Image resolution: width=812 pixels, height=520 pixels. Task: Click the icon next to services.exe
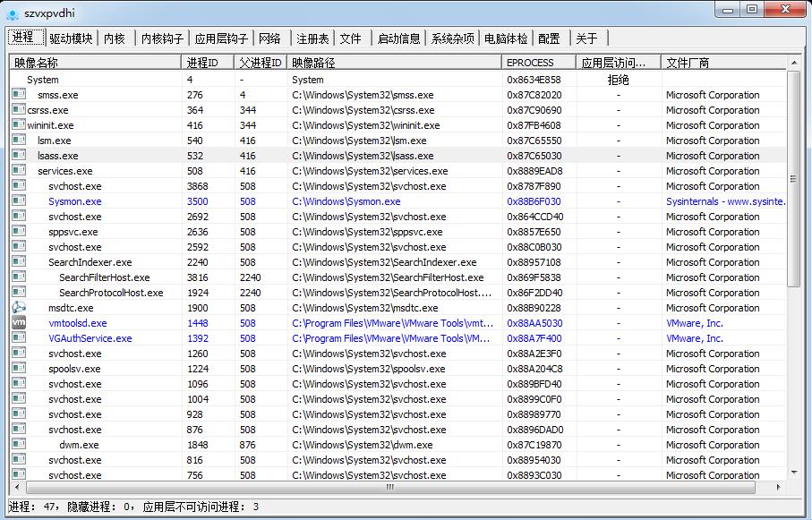coord(19,171)
